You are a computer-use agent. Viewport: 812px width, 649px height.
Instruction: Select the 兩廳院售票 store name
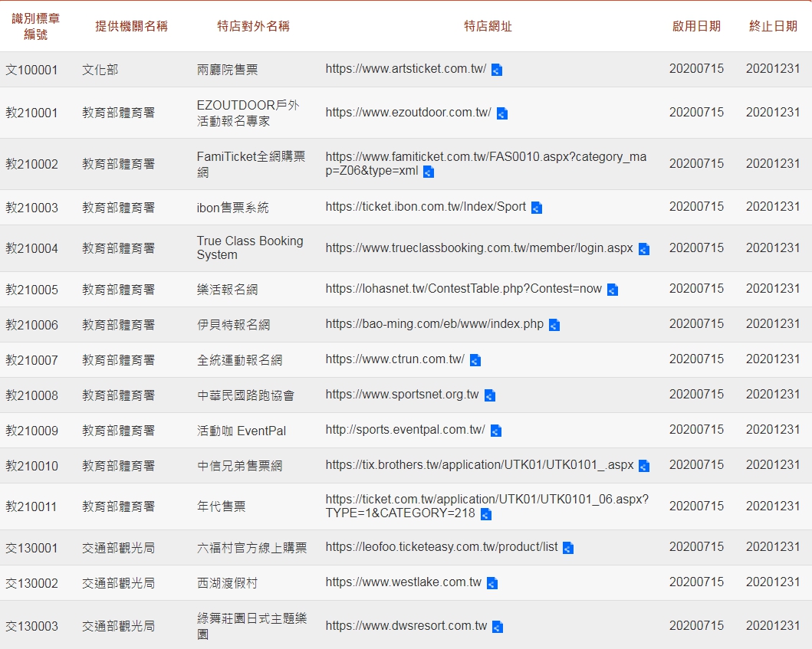227,70
